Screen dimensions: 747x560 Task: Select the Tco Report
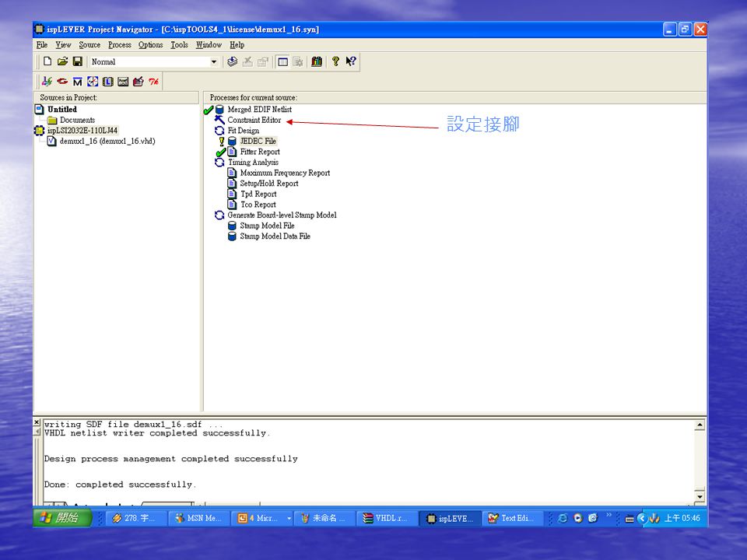click(258, 205)
